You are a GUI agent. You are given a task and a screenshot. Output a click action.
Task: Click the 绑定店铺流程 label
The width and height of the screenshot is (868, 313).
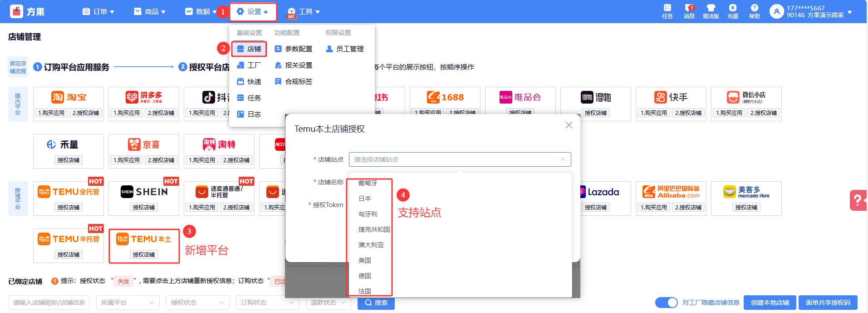pos(18,67)
